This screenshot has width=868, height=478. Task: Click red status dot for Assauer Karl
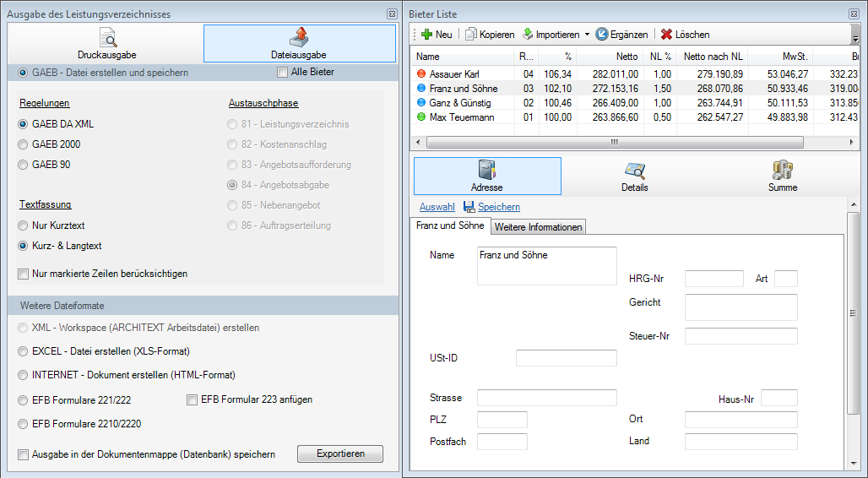click(421, 73)
